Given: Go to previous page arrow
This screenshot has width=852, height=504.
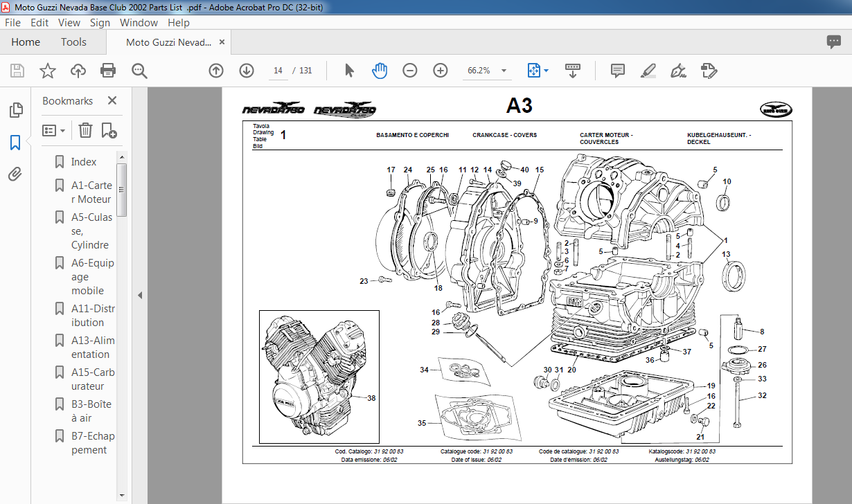Looking at the screenshot, I should pos(216,70).
